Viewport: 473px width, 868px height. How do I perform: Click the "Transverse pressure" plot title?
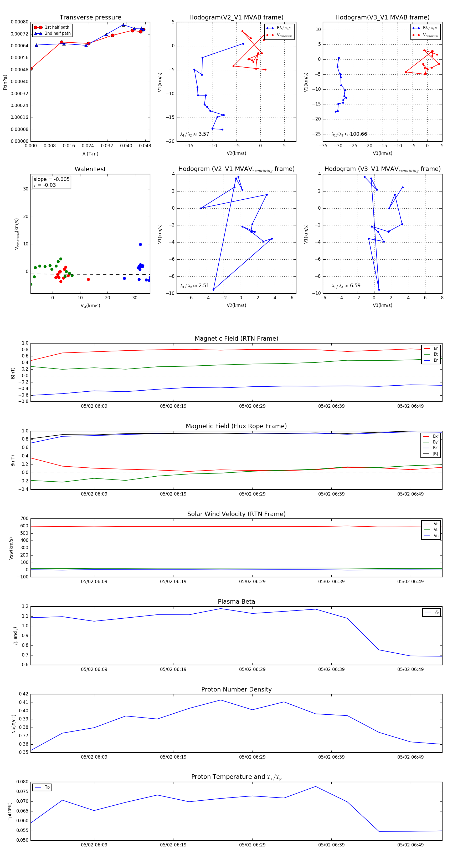point(90,18)
